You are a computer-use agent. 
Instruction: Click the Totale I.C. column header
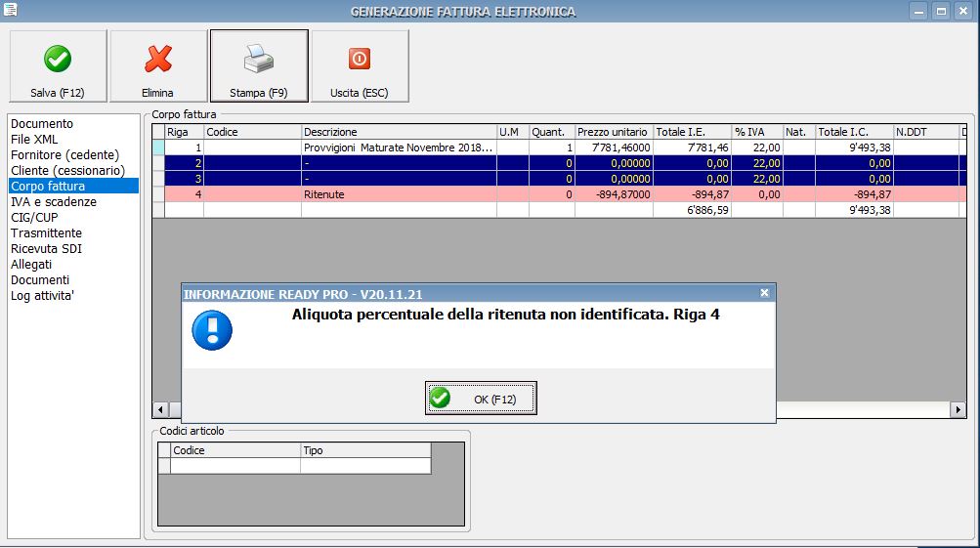tap(854, 132)
